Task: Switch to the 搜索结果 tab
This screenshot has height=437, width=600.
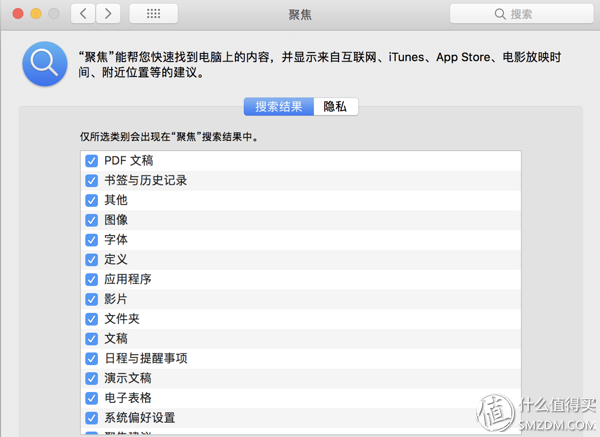Action: [279, 106]
